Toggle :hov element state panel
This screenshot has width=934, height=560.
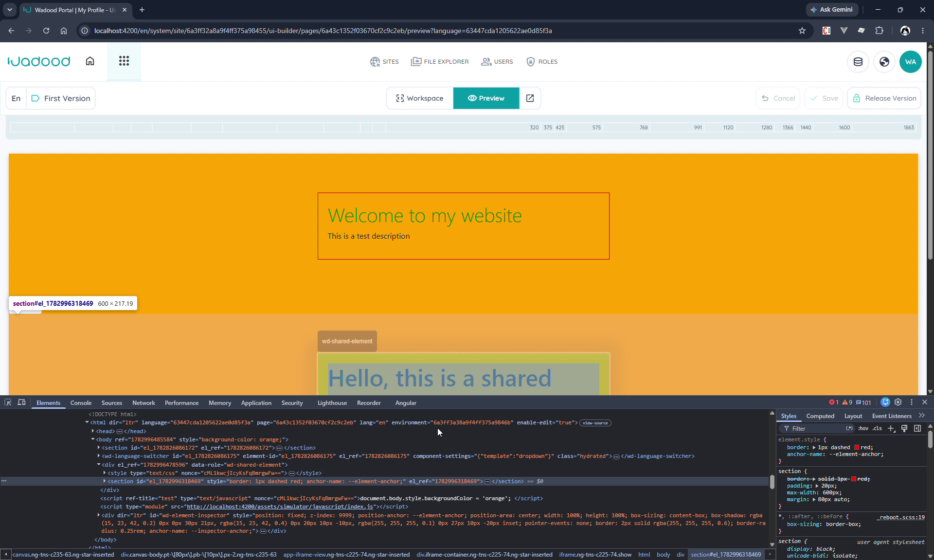click(863, 428)
